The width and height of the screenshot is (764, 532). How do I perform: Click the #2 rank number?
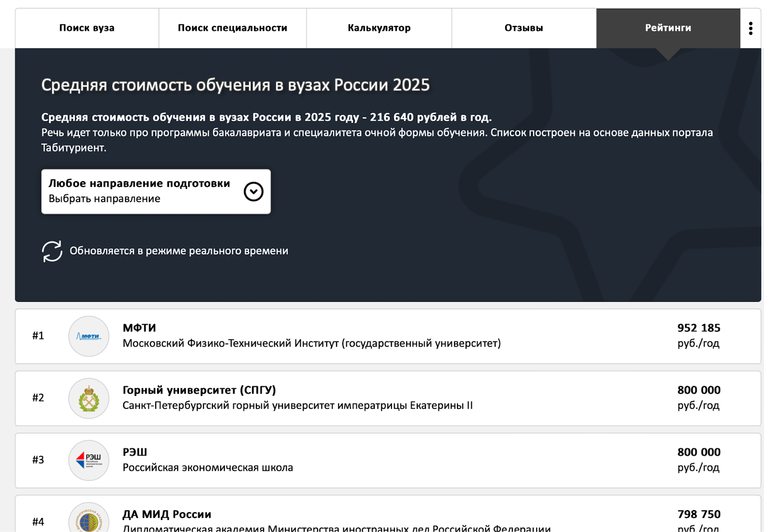pos(38,398)
